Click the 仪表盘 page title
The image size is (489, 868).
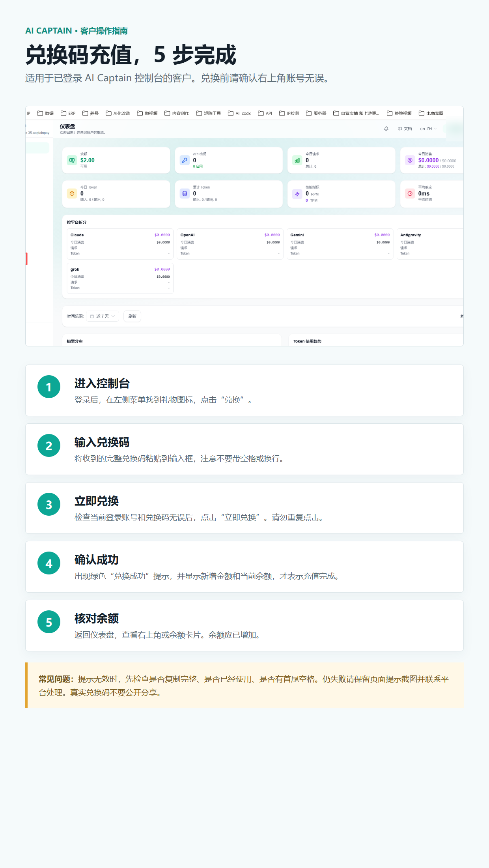click(x=67, y=126)
